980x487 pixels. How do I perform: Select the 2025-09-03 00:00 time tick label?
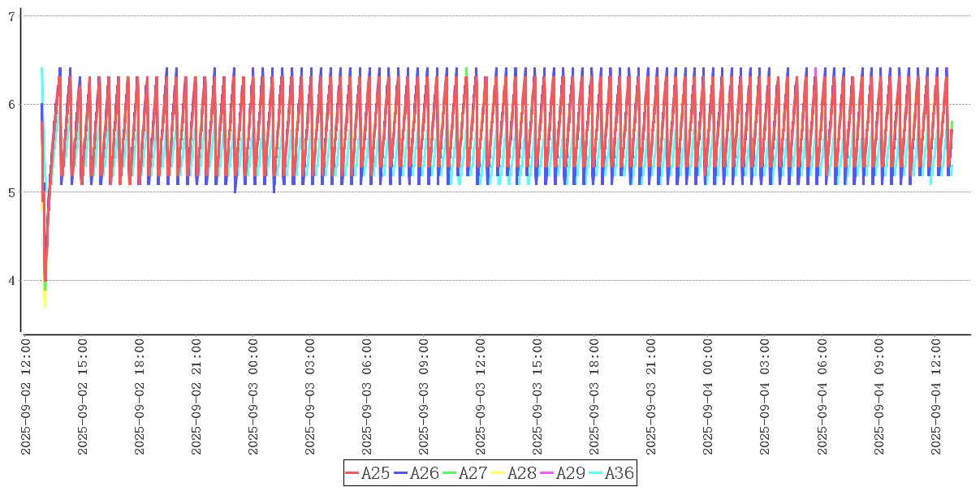[x=253, y=397]
